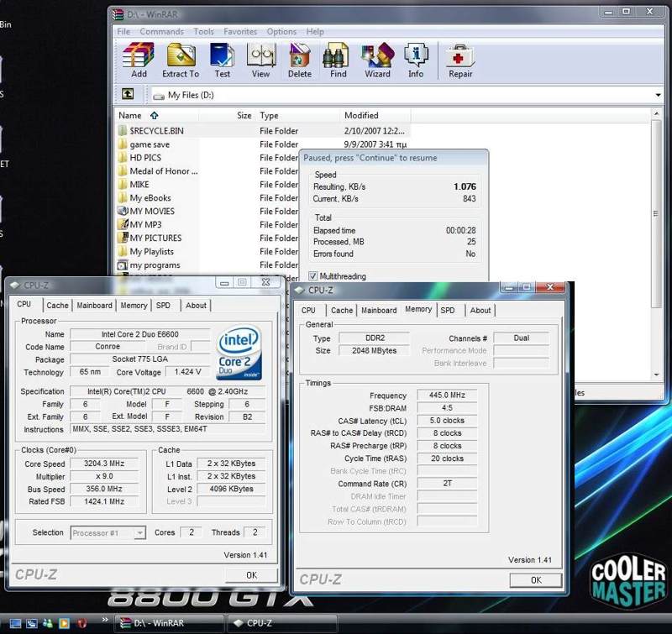Open Mainboard tab in right CPU-Z window
This screenshot has width=672, height=634.
coord(379,310)
